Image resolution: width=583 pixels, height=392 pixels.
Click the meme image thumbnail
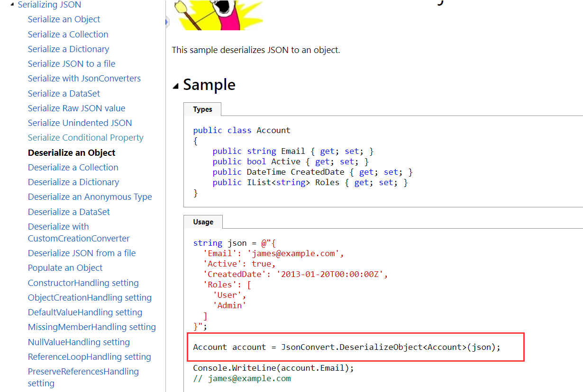(x=217, y=15)
